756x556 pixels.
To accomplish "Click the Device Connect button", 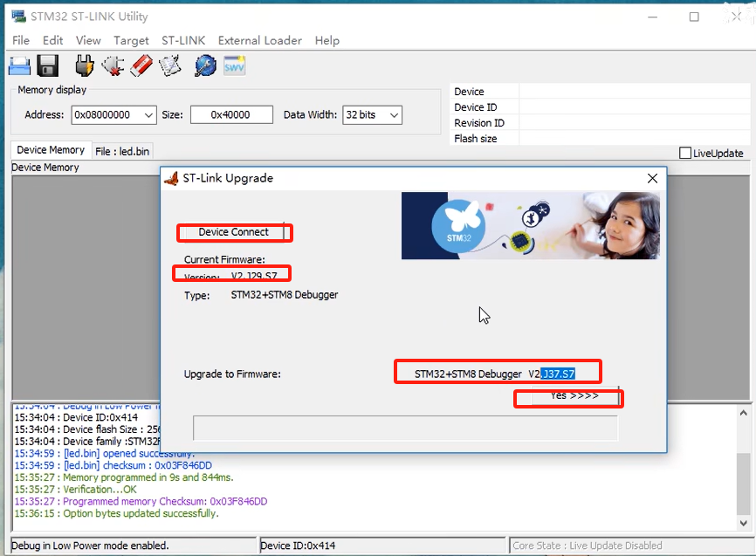I will pos(234,232).
